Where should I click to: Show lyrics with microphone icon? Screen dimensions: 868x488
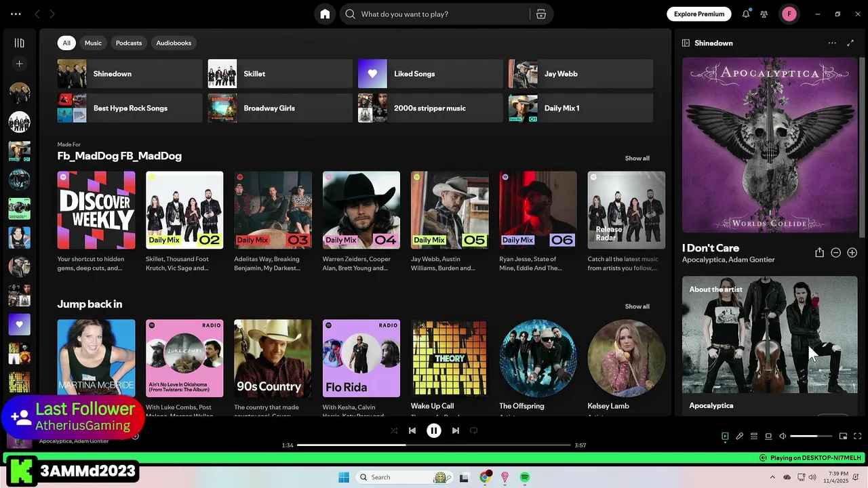click(740, 436)
